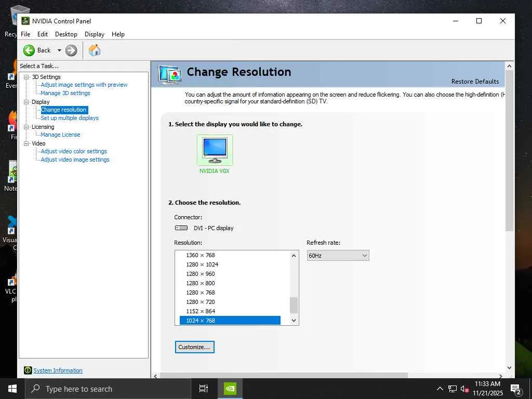Open network status tray icon
The width and height of the screenshot is (532, 399).
coord(453,389)
